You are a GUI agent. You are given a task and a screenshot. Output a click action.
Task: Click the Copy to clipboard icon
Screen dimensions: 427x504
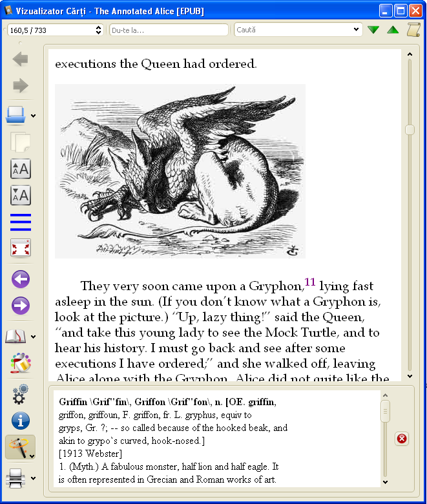[x=21, y=142]
